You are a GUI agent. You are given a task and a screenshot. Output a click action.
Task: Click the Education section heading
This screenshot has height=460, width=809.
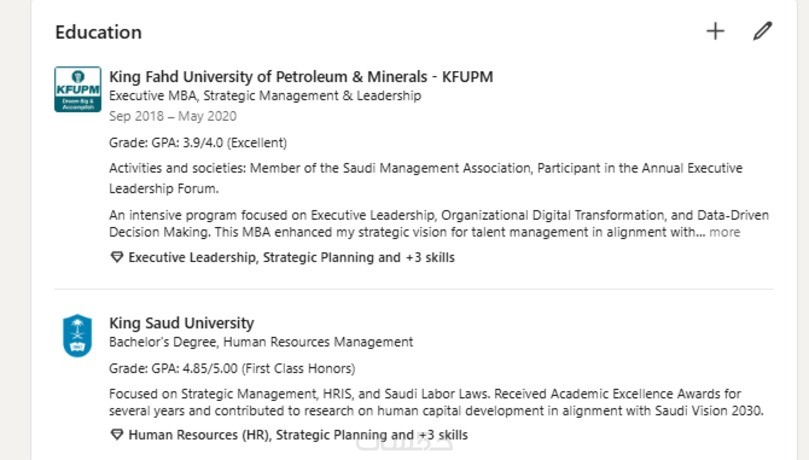(x=98, y=32)
